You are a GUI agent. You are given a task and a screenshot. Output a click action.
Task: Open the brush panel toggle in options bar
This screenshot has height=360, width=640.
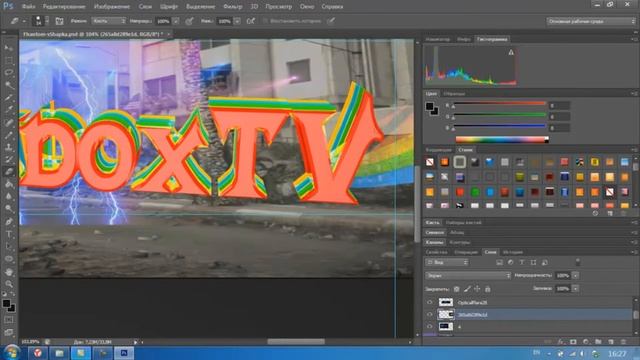tap(59, 21)
